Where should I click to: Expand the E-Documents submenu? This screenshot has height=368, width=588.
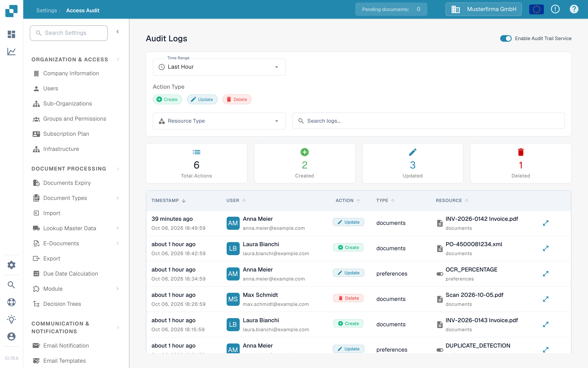click(118, 243)
